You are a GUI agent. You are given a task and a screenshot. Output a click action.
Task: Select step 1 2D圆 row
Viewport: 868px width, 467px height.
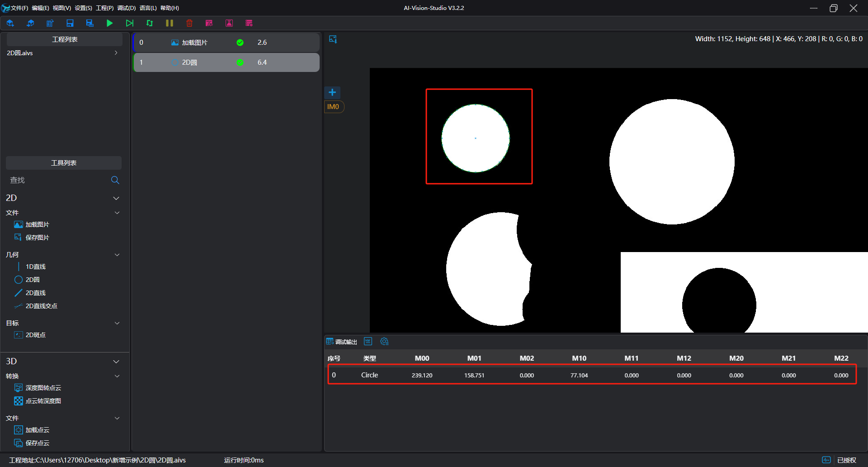[x=226, y=62]
